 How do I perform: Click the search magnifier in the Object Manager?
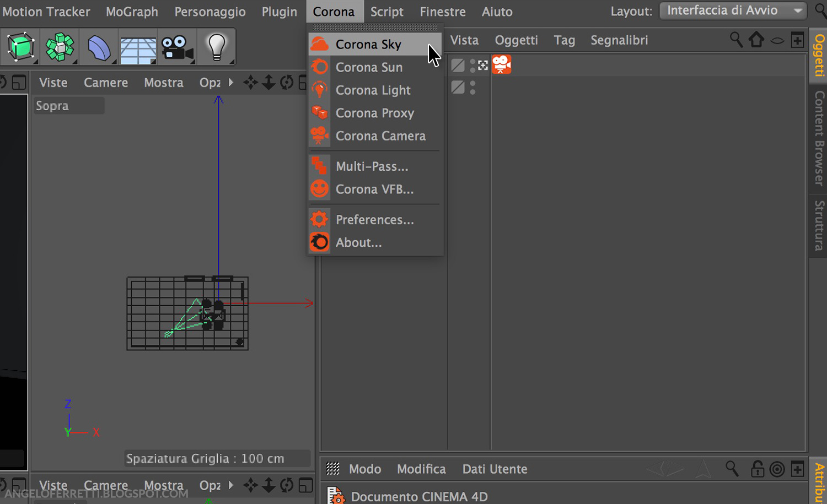click(x=736, y=40)
